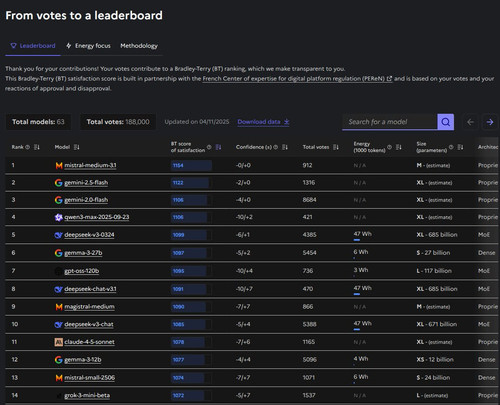Viewport: 500px width, 405px height.
Task: Sort by Confidence column icon
Action: pyautogui.click(x=285, y=147)
